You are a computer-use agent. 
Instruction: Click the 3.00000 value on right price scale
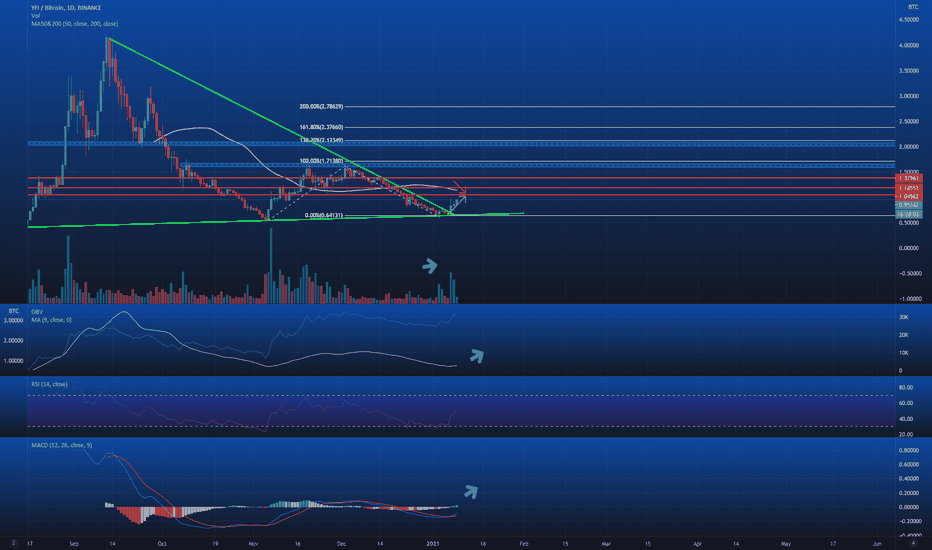pyautogui.click(x=909, y=96)
